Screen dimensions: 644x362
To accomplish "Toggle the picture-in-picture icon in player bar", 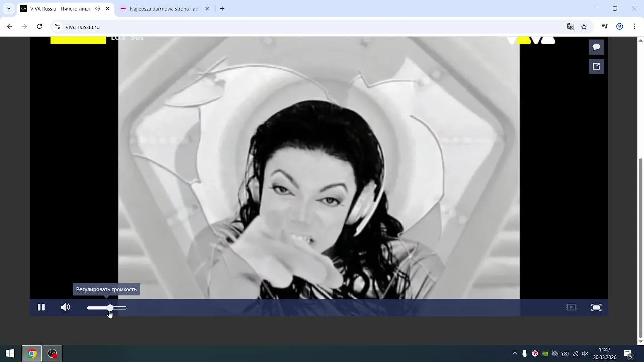I will point(571,307).
